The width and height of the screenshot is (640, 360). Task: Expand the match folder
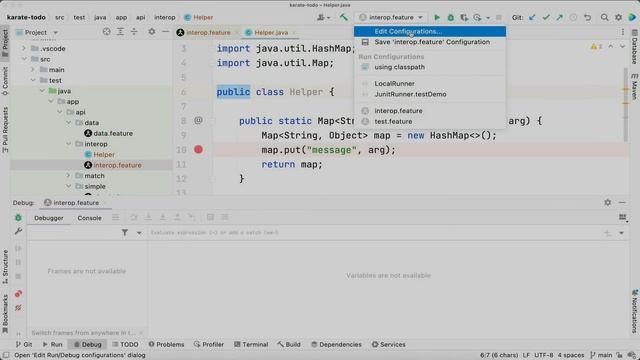click(69, 176)
